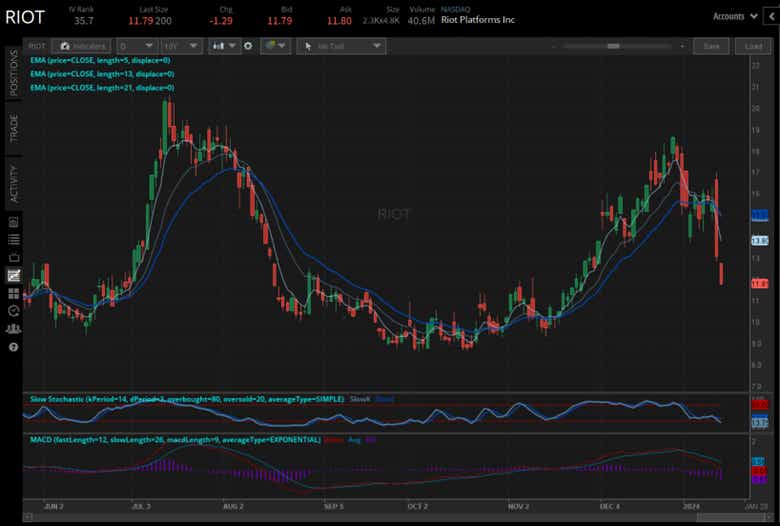Open the D timeframe interval dropdown
Screen dimensions: 780x526
click(x=136, y=46)
